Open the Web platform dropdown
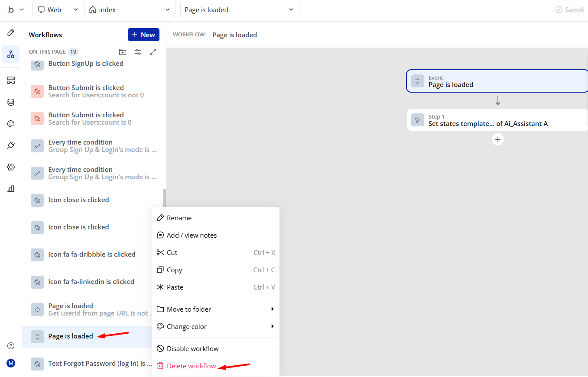 pos(58,10)
